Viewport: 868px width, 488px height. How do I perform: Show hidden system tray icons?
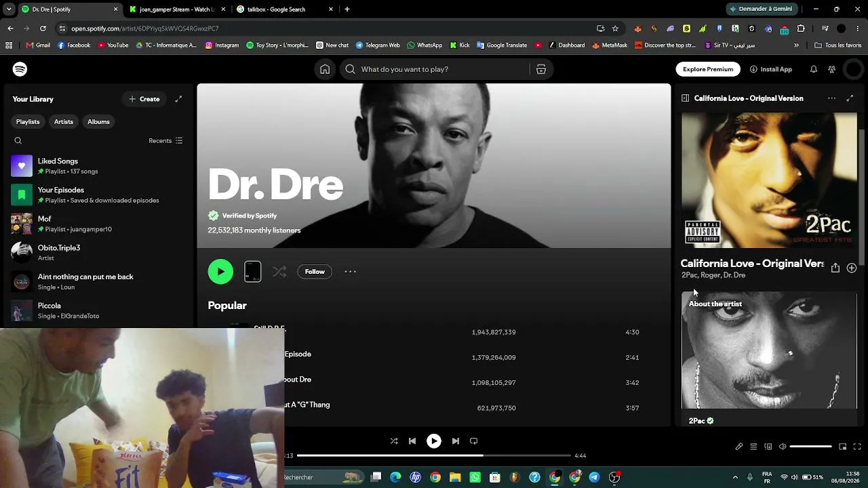tap(735, 477)
